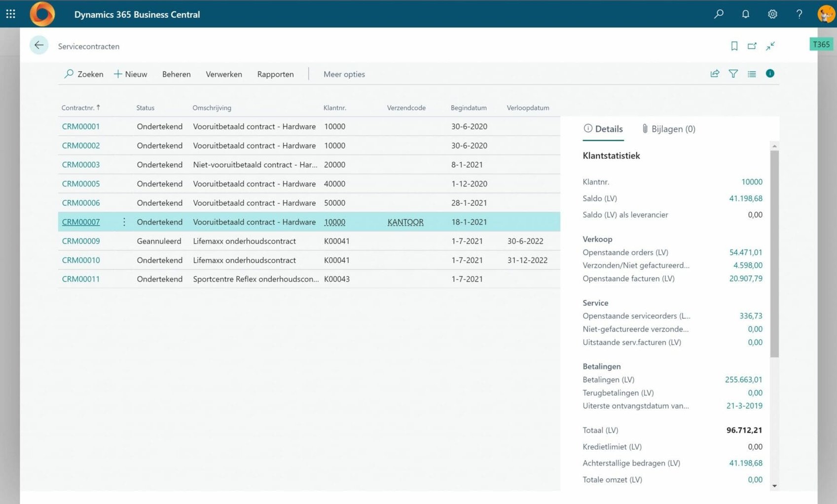Click the Dynamics 365 orange logo
The image size is (837, 504).
pyautogui.click(x=42, y=14)
